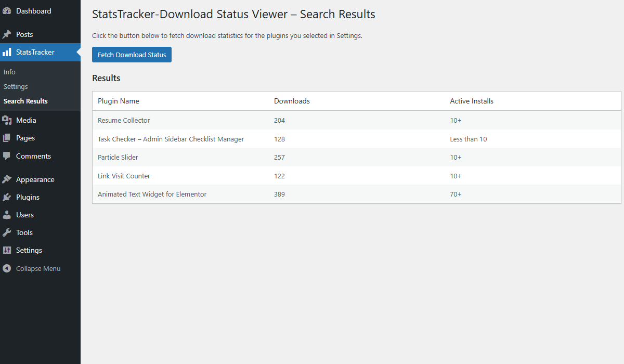Viewport: 624px width, 364px height.
Task: Click the Appearance paintbrush icon
Action: [7, 179]
